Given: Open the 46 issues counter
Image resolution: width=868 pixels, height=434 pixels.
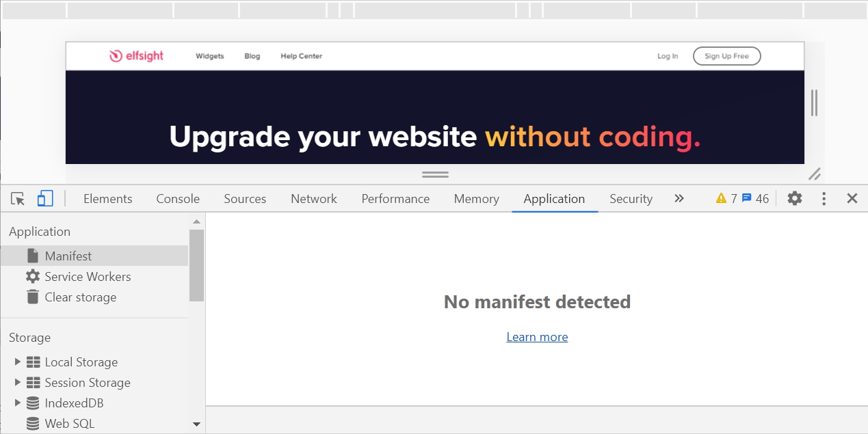Looking at the screenshot, I should (754, 198).
